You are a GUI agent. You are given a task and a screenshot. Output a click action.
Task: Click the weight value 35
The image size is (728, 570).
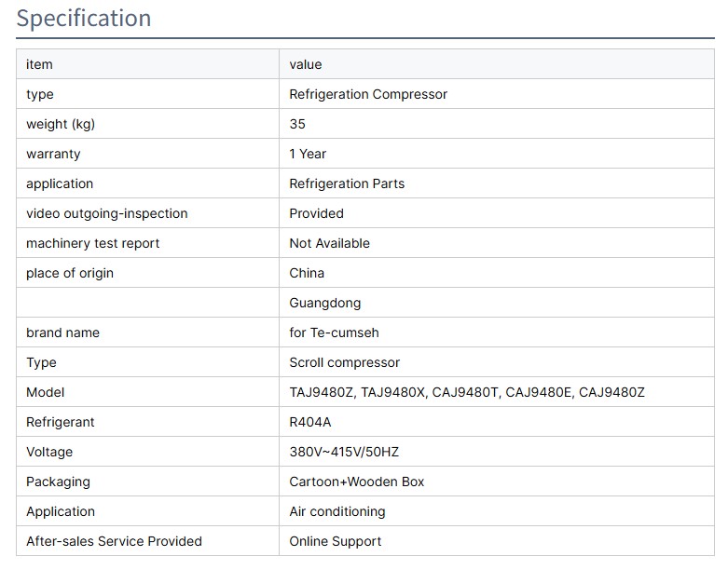(x=297, y=124)
